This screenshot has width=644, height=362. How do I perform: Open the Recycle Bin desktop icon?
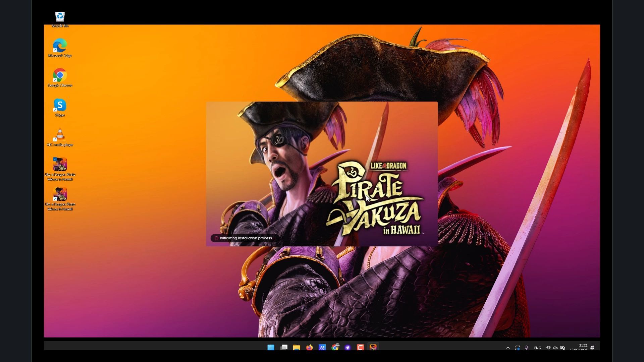60,19
